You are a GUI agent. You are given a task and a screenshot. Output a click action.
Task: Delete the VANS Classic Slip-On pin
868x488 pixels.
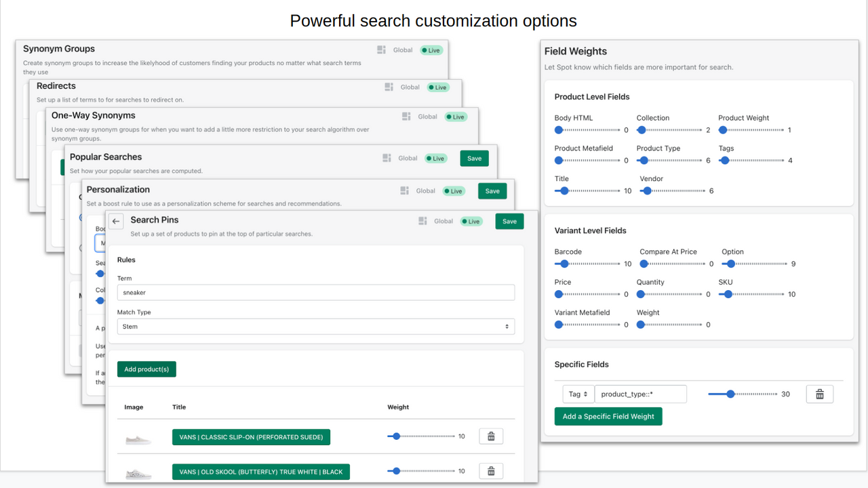point(491,436)
